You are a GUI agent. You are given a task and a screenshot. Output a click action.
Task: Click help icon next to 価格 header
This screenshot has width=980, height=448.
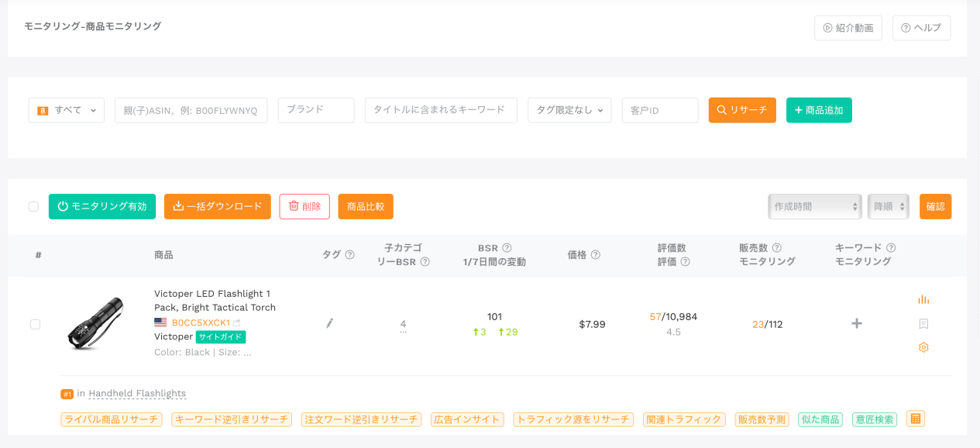coord(595,255)
